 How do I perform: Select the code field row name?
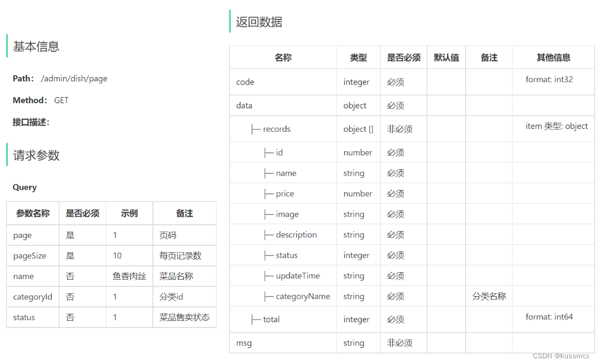(245, 82)
